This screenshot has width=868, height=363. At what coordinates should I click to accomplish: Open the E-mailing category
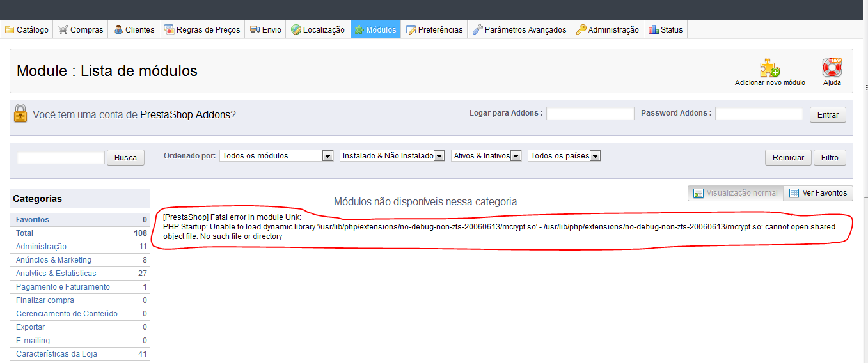81,341
